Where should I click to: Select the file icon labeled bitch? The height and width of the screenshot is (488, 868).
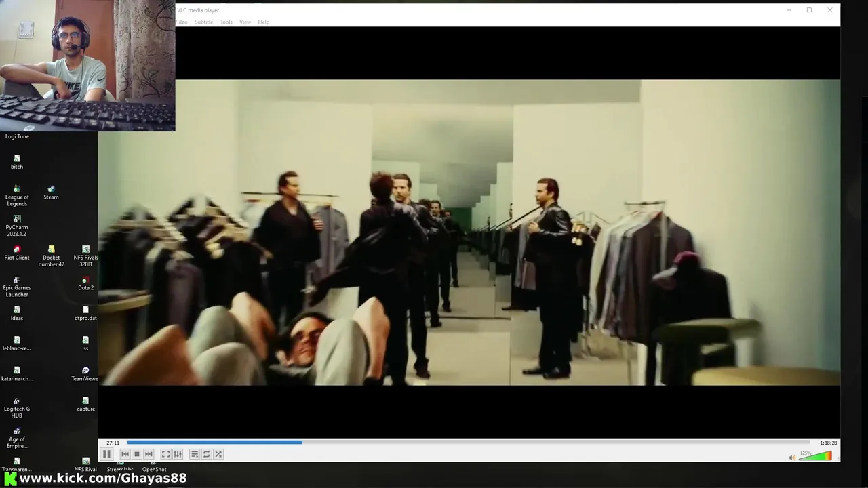(17, 162)
